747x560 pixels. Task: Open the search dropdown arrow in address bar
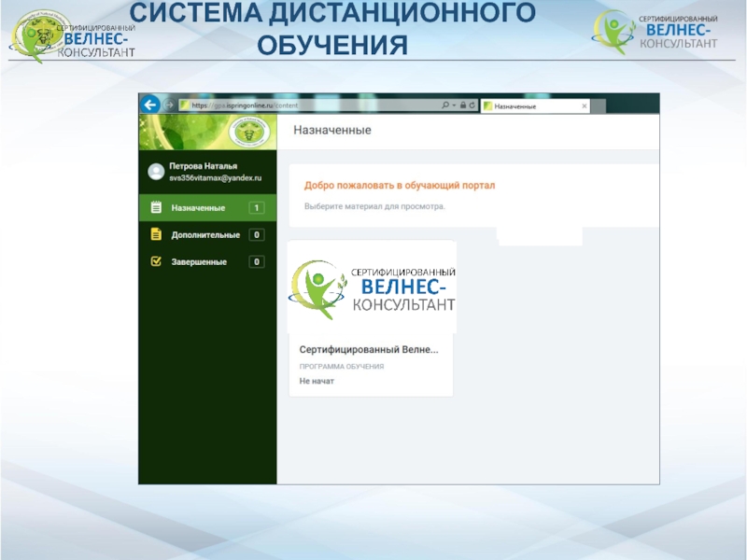(x=454, y=105)
